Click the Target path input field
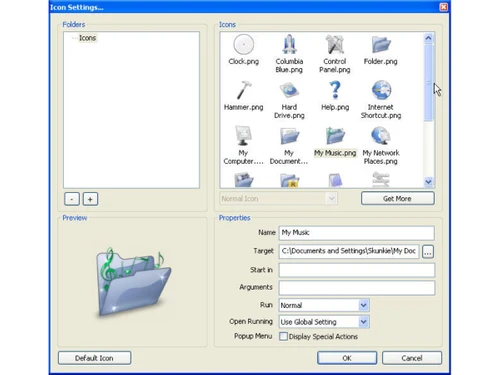The width and height of the screenshot is (500, 375). point(349,251)
